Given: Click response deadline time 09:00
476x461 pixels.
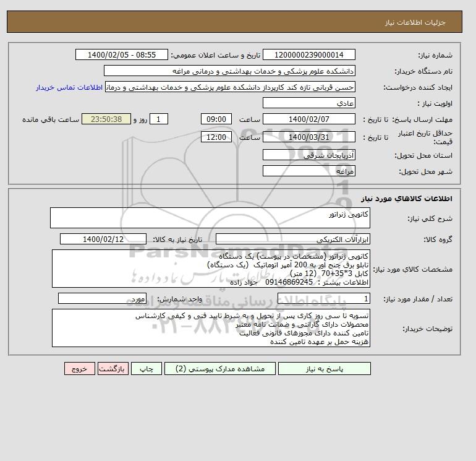Looking at the screenshot, I should (x=216, y=119).
